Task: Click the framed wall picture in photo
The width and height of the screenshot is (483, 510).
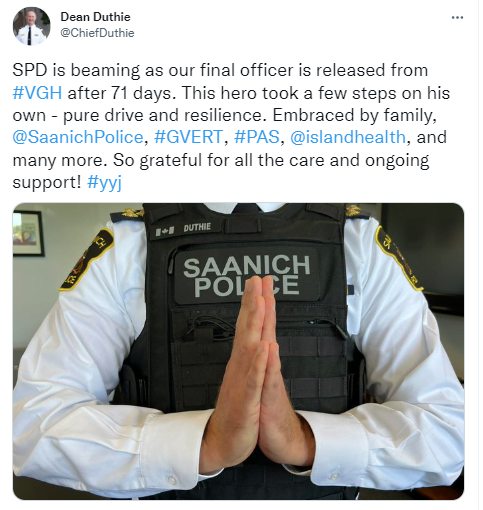Action: coord(28,233)
